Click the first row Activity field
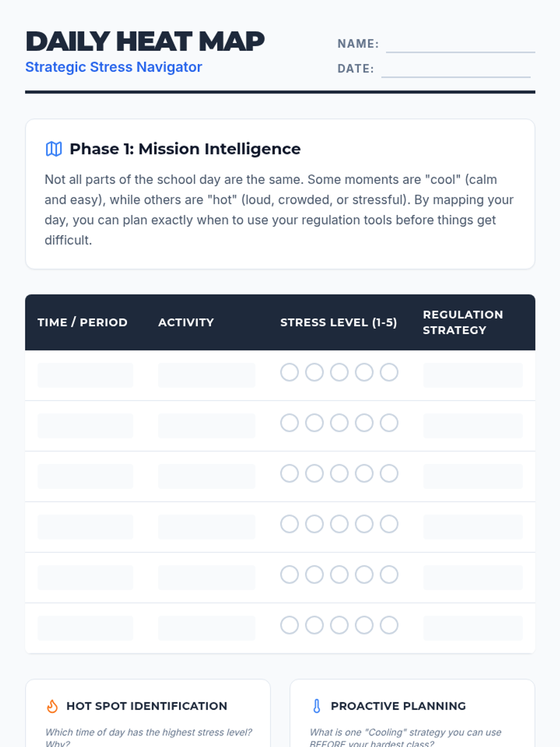Screen dimensions: 560x747 point(206,375)
